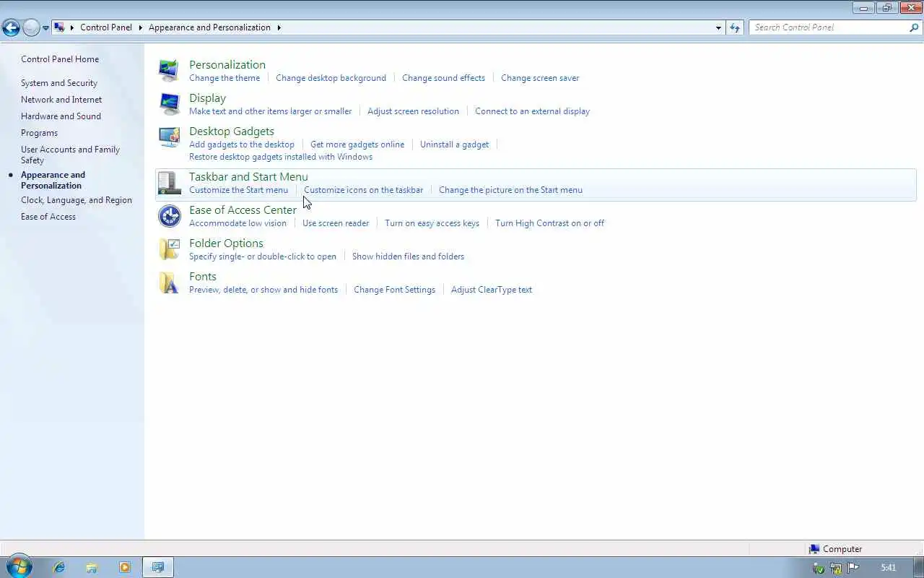Click Change sound effects
The width and height of the screenshot is (924, 578).
pyautogui.click(x=443, y=78)
